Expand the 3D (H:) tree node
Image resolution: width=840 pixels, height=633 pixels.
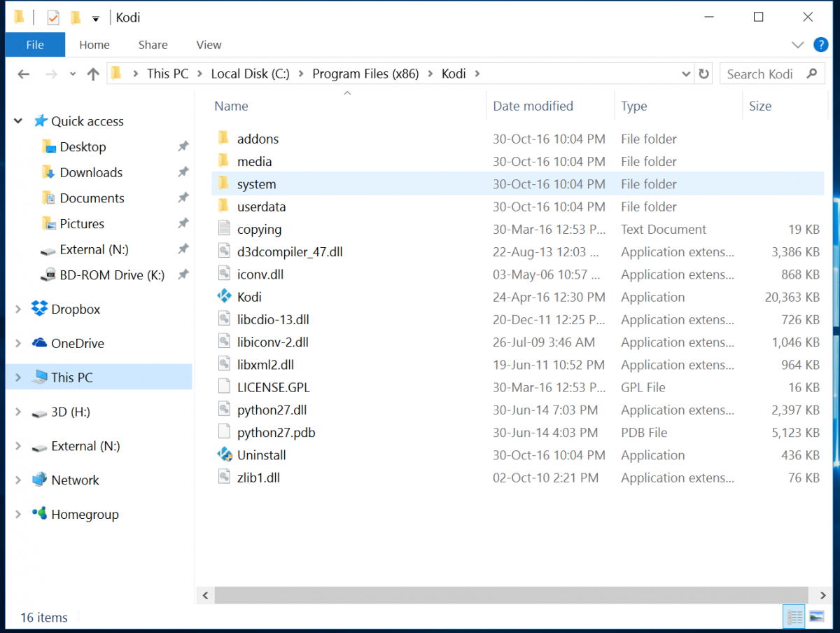[18, 412]
